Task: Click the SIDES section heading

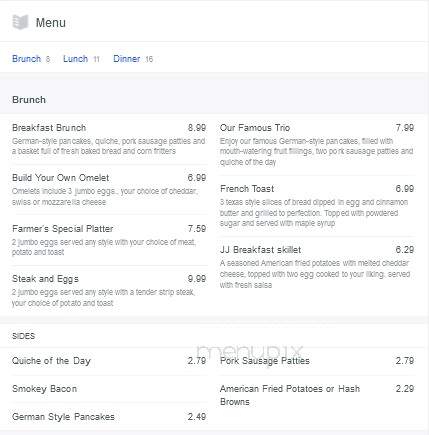Action: pyautogui.click(x=23, y=336)
